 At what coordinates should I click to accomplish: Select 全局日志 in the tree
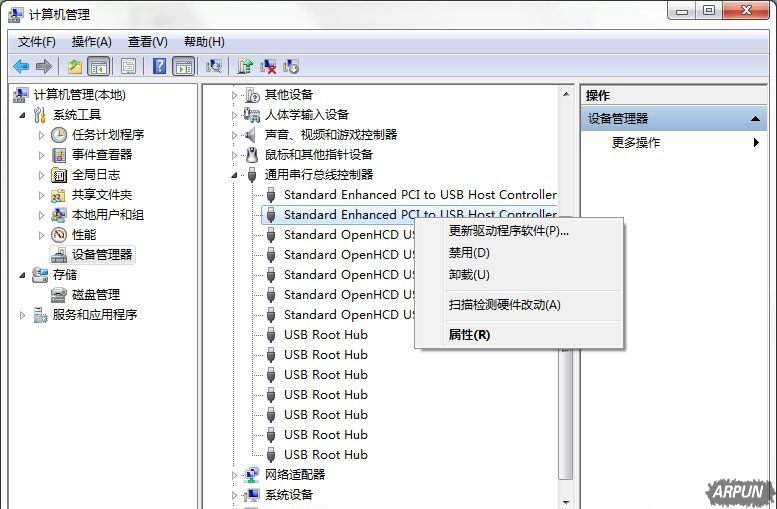click(x=96, y=174)
